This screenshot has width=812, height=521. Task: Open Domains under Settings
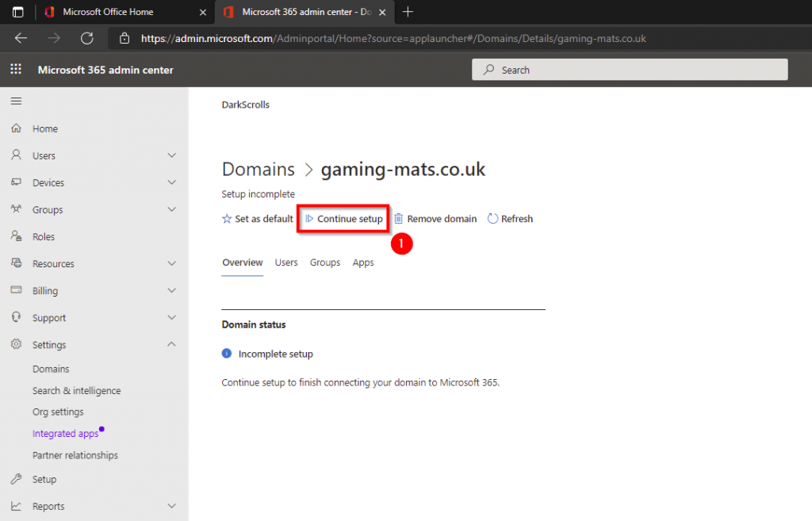point(51,369)
